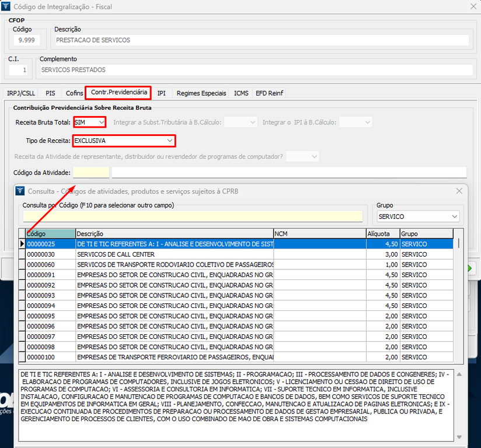Open the Regimes Especiais tab
The image size is (481, 448).
pyautogui.click(x=201, y=93)
